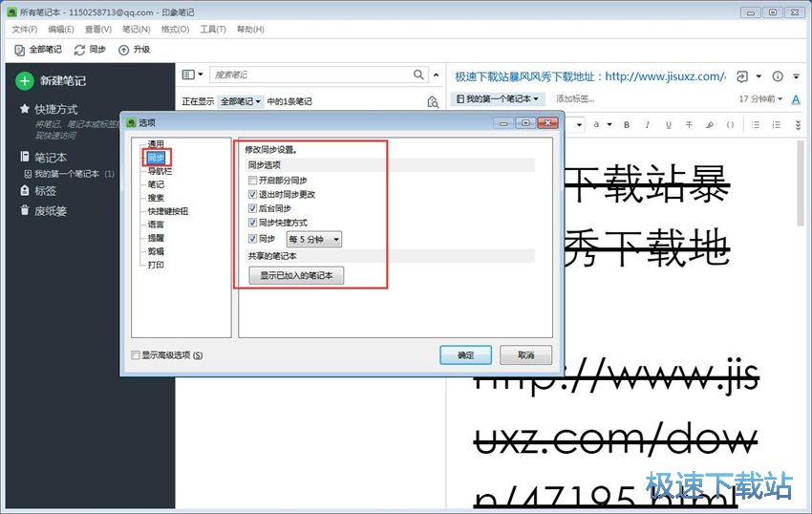The image size is (812, 514).
Task: Click the 添加标签 tag field
Action: click(x=575, y=98)
